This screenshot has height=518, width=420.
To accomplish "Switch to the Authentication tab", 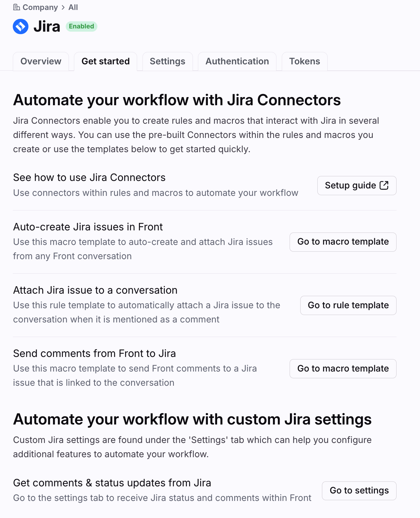I will point(237,62).
